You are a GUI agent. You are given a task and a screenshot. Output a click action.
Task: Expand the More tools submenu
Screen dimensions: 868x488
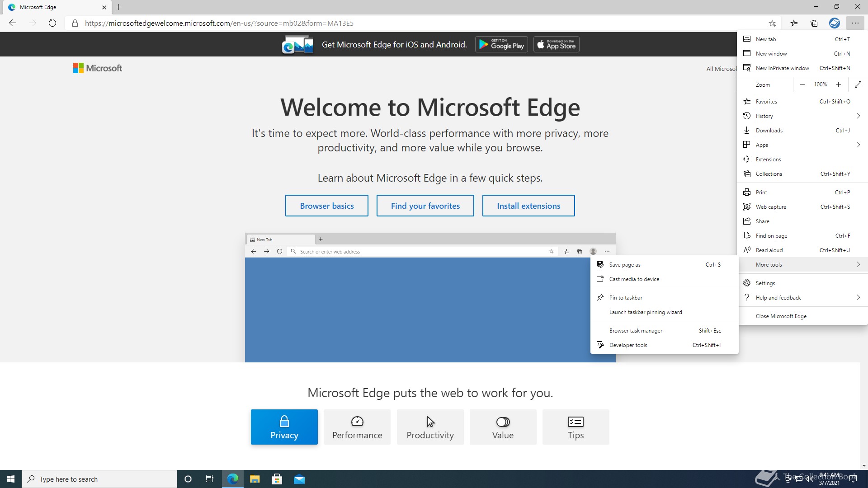pyautogui.click(x=802, y=265)
